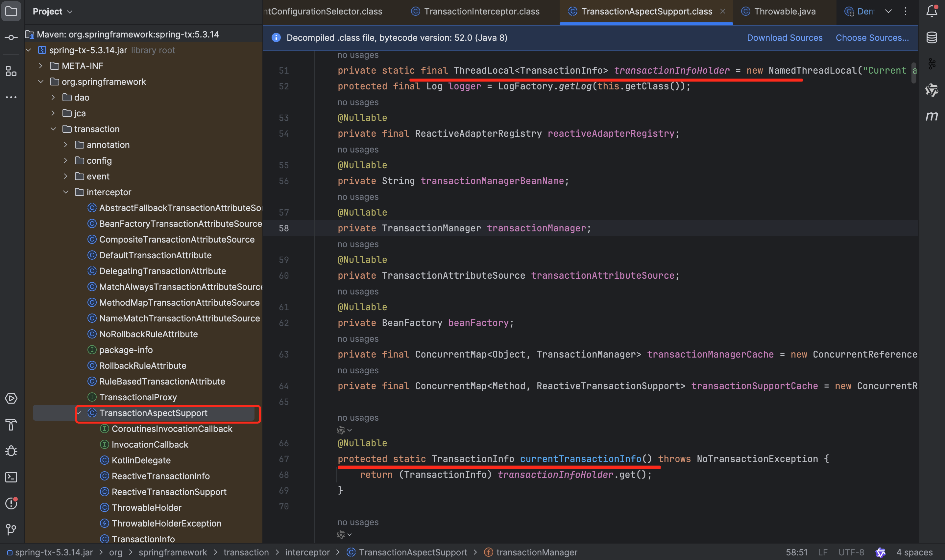
Task: Click the Download Sources link
Action: click(784, 38)
